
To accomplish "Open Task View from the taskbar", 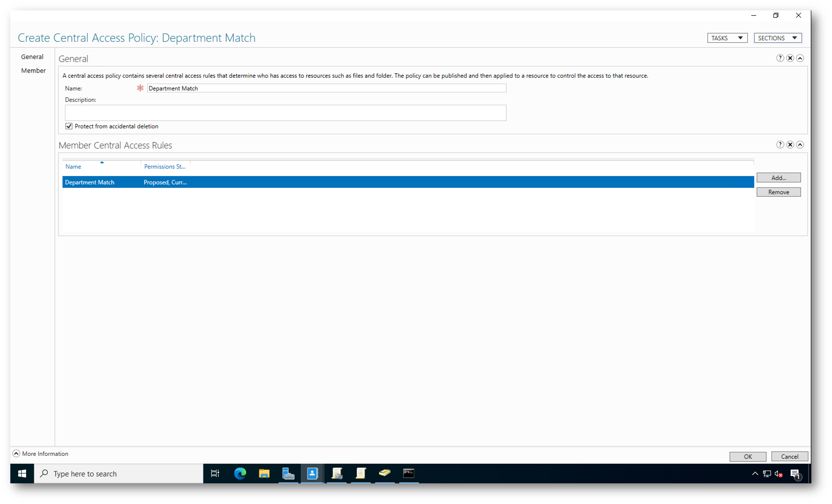I will (215, 474).
